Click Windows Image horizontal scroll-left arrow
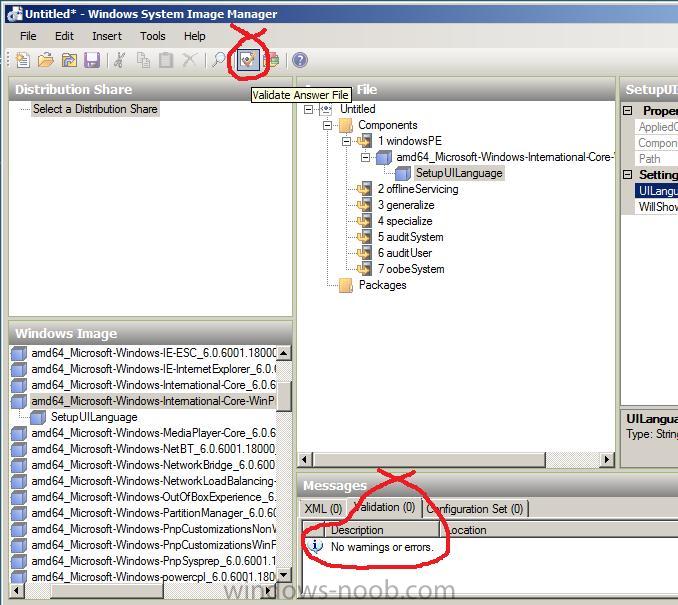Image resolution: width=678 pixels, height=605 pixels. 16,590
